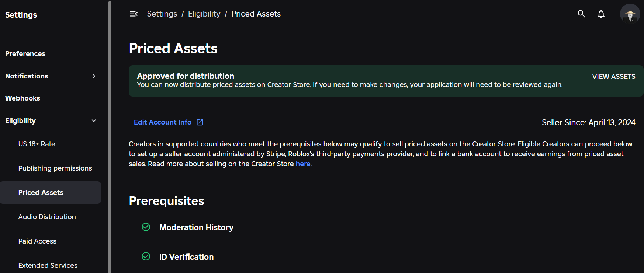Navigate to Eligibility in the breadcrumb
Screen dimensions: 644x273
204,14
